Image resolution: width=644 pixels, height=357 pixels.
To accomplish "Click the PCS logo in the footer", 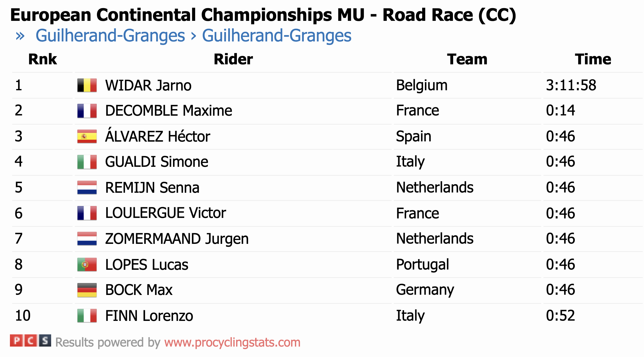I will [31, 341].
